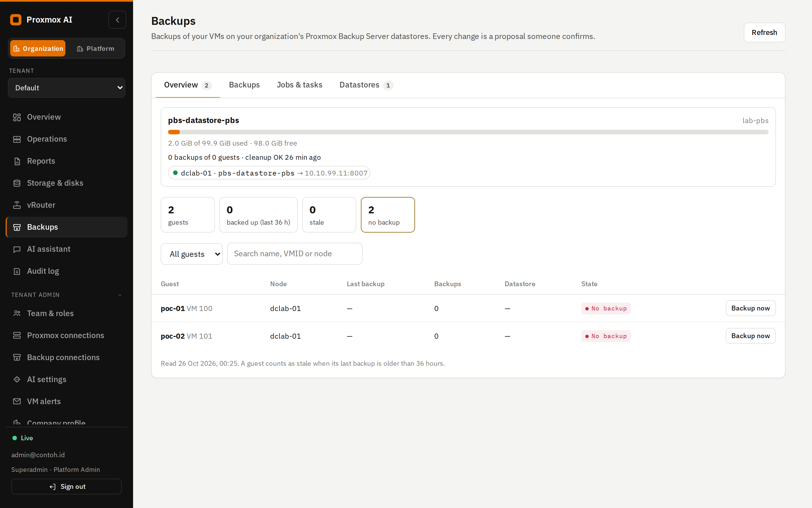Viewport: 812px width, 508px height.
Task: Click the 0 stale stat card
Action: pyautogui.click(x=329, y=215)
